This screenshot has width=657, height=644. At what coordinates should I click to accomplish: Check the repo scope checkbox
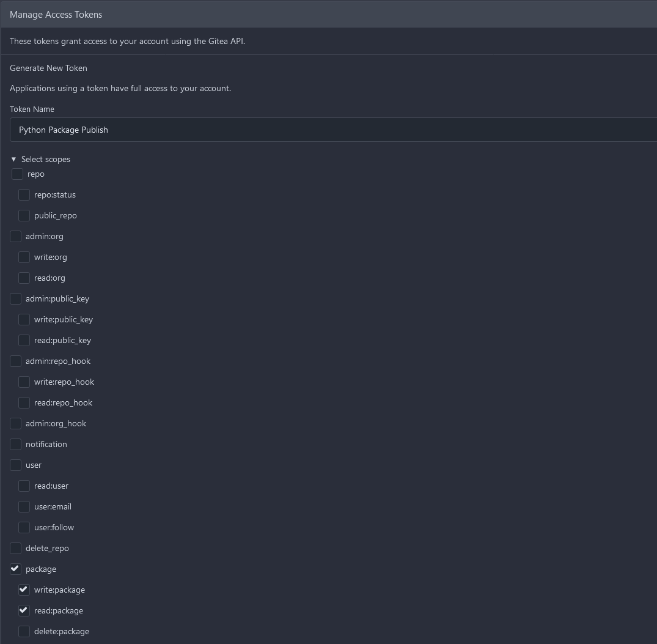point(17,174)
